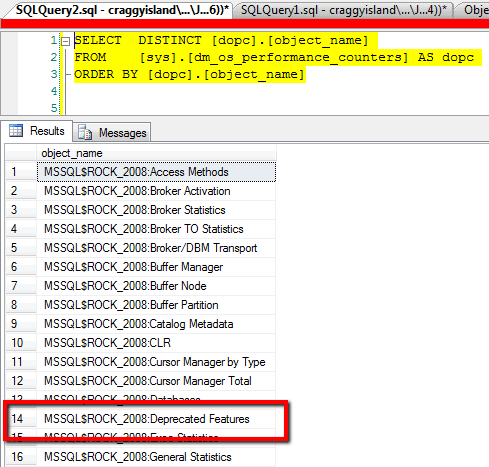Select the Broker/DBM Transport cell
The height and width of the screenshot is (467, 489).
[156, 248]
